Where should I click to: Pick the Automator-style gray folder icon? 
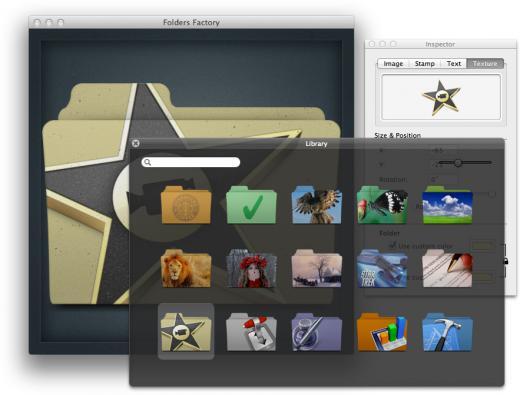[x=251, y=332]
